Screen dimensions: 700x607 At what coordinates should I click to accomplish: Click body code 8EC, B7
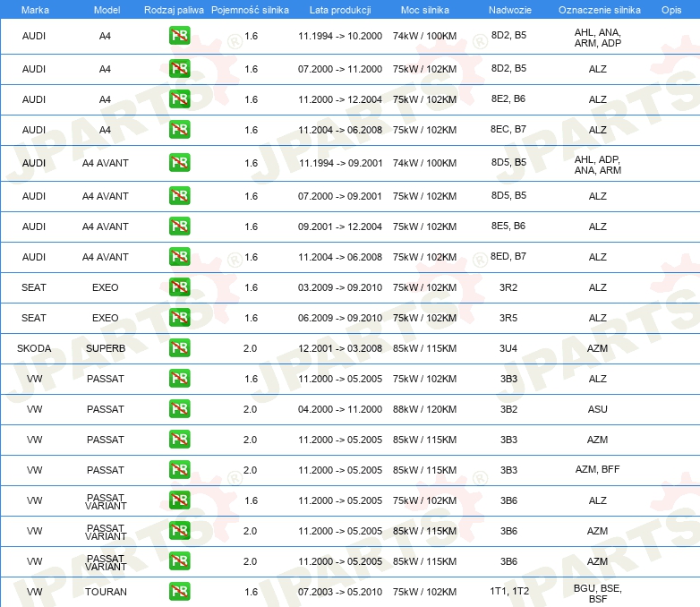[508, 129]
